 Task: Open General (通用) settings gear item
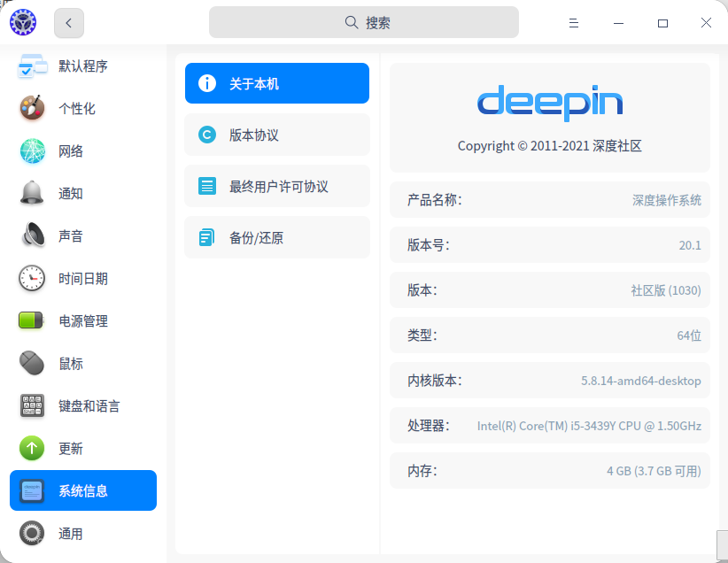point(33,534)
